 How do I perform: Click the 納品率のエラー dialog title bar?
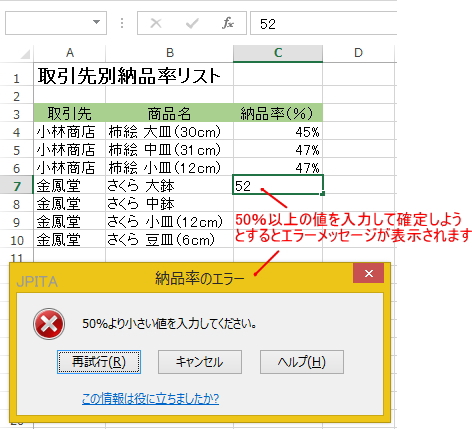tap(199, 278)
